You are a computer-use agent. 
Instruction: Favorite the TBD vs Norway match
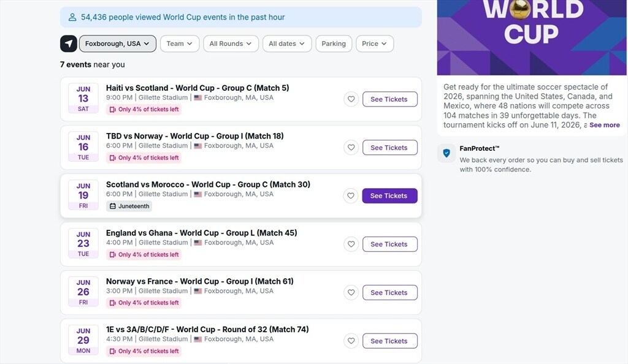click(x=351, y=148)
